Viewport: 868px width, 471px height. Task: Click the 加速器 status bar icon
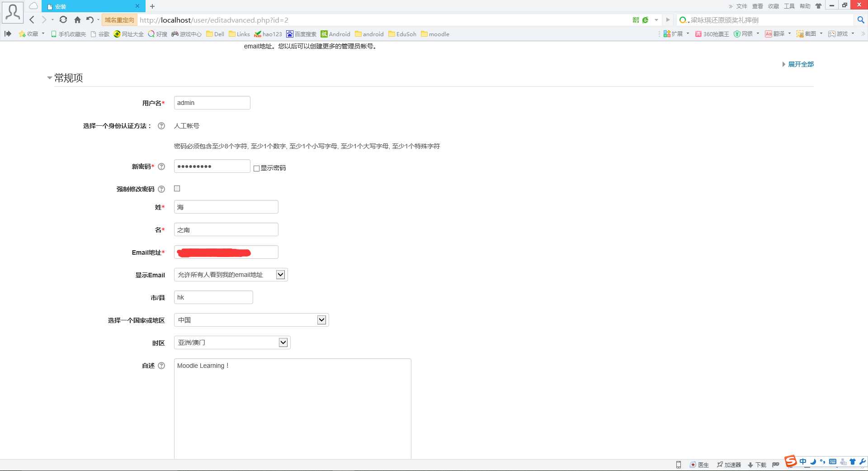point(729,465)
